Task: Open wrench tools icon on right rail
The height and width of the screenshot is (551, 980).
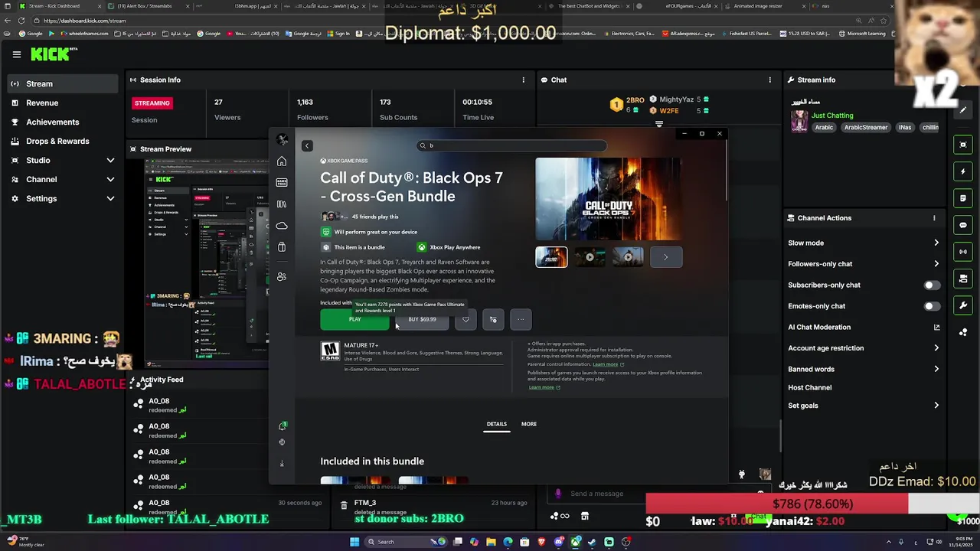Action: tap(963, 305)
